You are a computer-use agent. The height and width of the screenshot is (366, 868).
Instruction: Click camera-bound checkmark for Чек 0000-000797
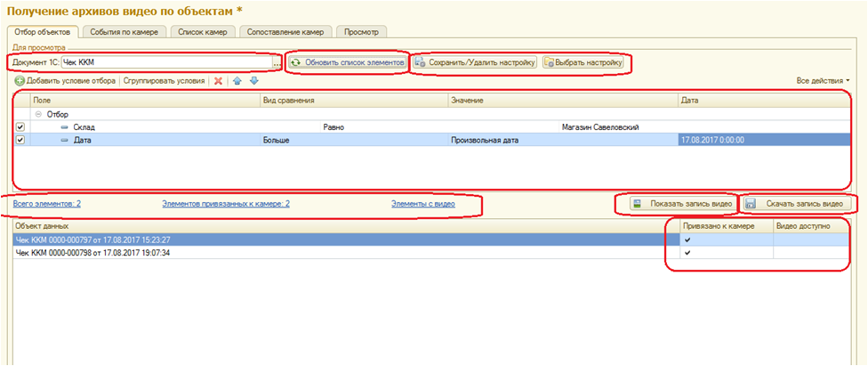pyautogui.click(x=688, y=240)
